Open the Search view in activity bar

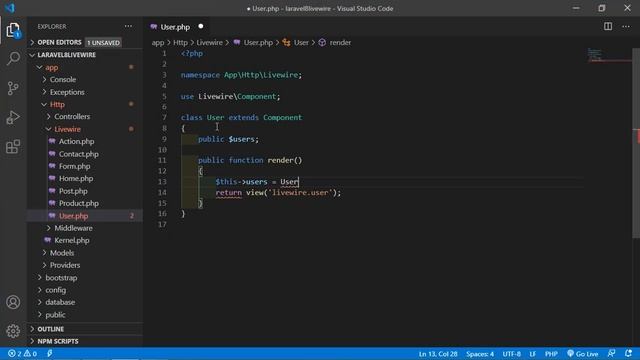click(x=13, y=59)
